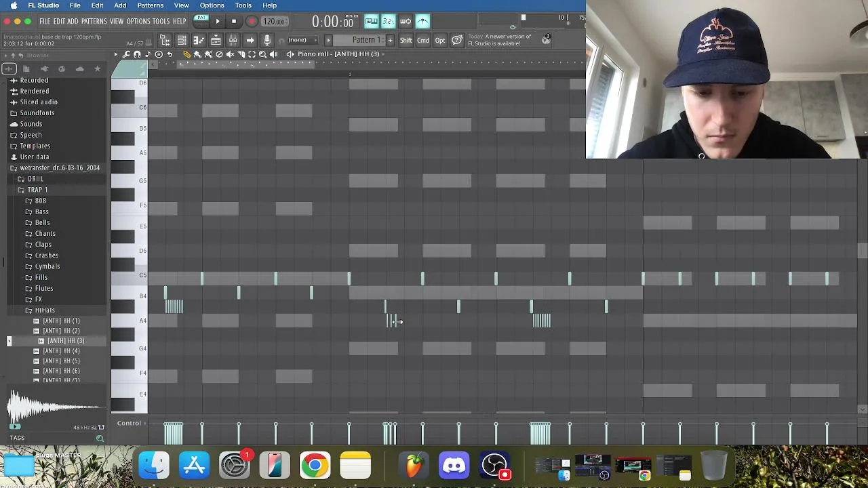
Task: Click FL Studio icon in Dock
Action: tap(414, 466)
